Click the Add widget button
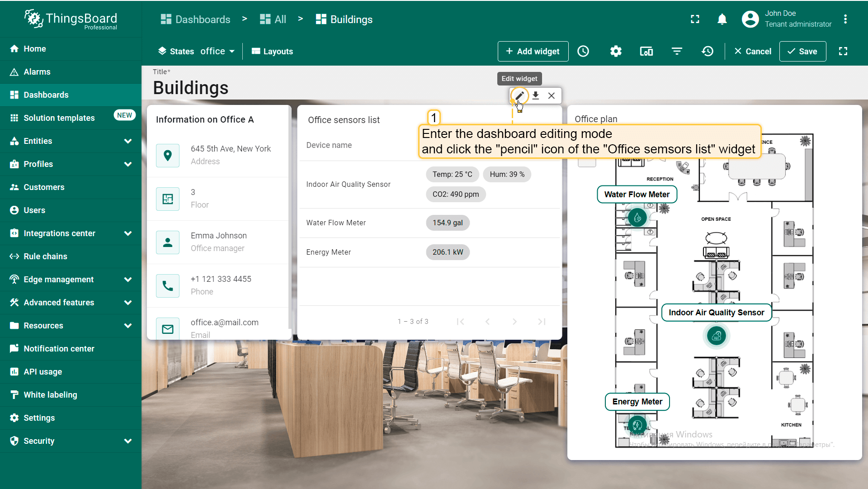 [533, 51]
